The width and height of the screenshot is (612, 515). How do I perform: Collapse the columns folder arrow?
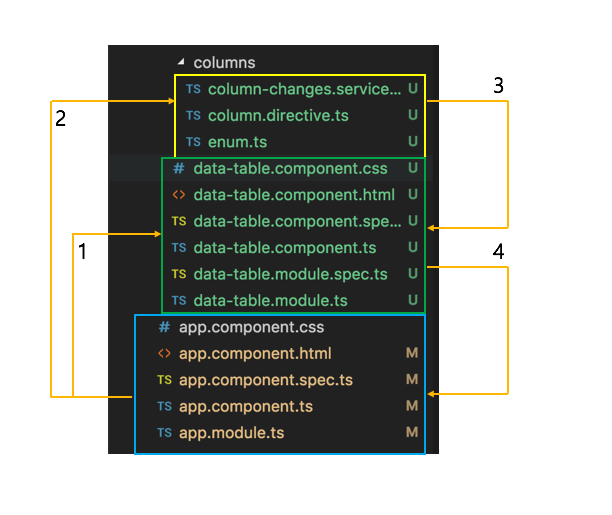click(x=181, y=62)
